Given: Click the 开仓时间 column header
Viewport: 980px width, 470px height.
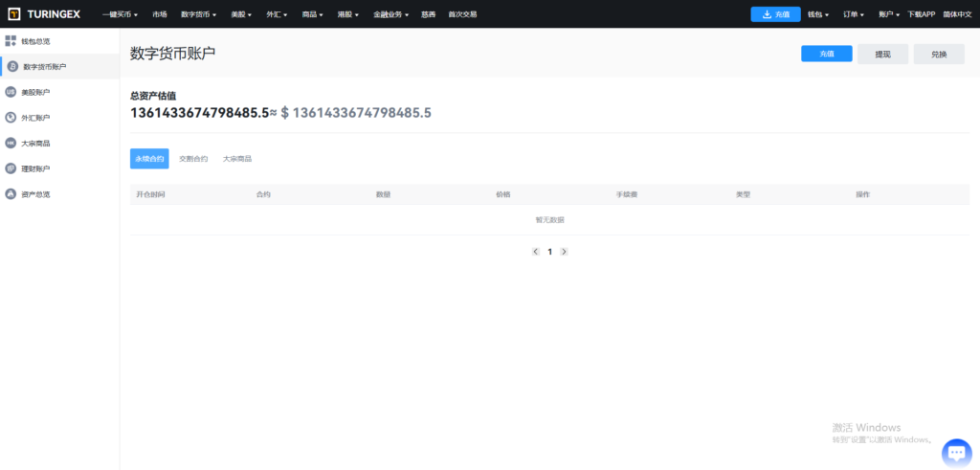Looking at the screenshot, I should [150, 194].
